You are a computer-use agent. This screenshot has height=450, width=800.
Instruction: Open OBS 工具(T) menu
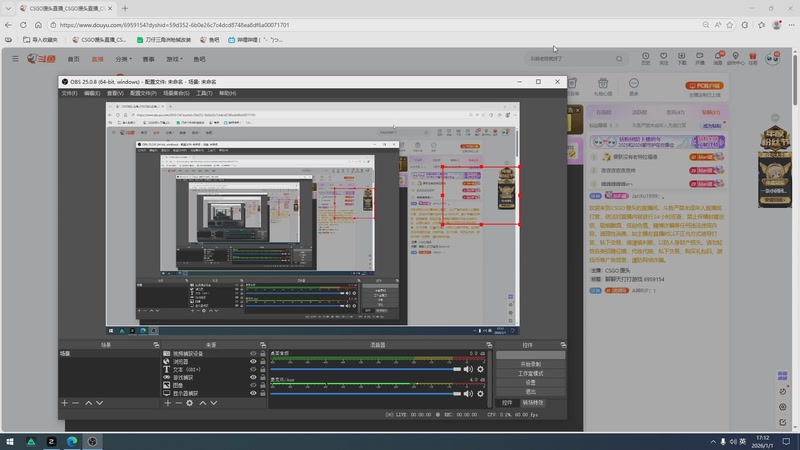pyautogui.click(x=204, y=93)
